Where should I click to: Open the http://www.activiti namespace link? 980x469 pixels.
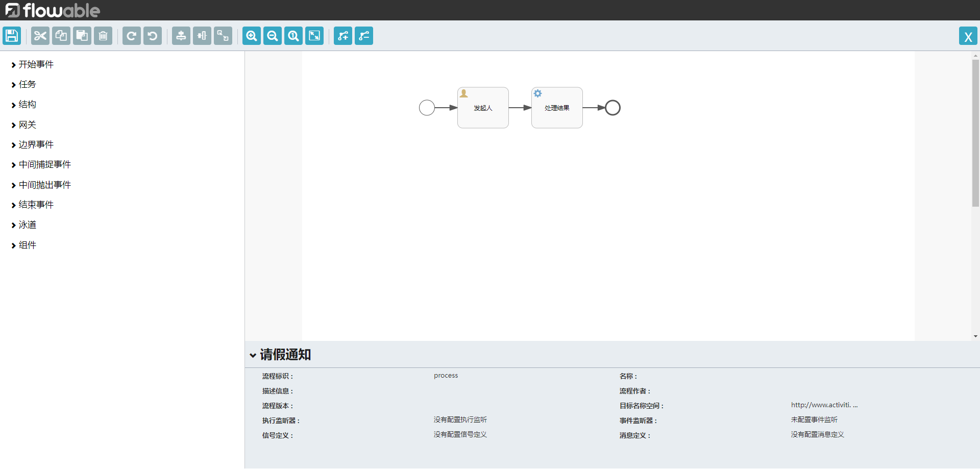823,405
